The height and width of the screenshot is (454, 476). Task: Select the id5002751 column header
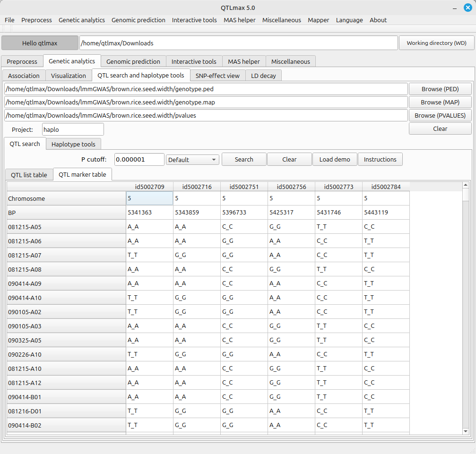click(244, 187)
